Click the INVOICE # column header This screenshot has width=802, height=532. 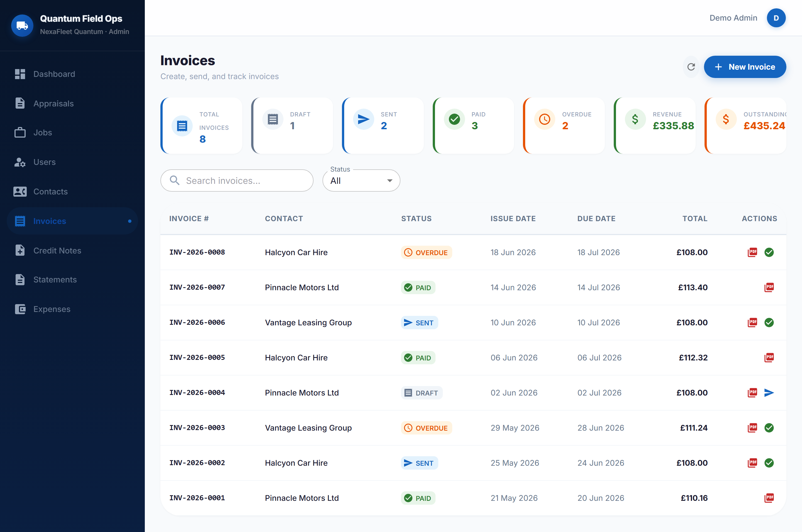(189, 218)
